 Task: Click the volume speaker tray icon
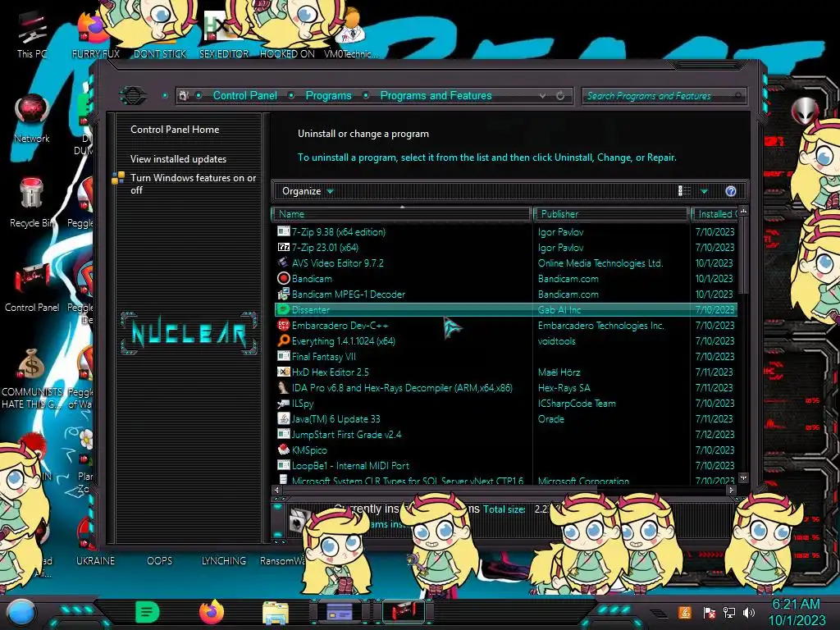[x=749, y=612]
